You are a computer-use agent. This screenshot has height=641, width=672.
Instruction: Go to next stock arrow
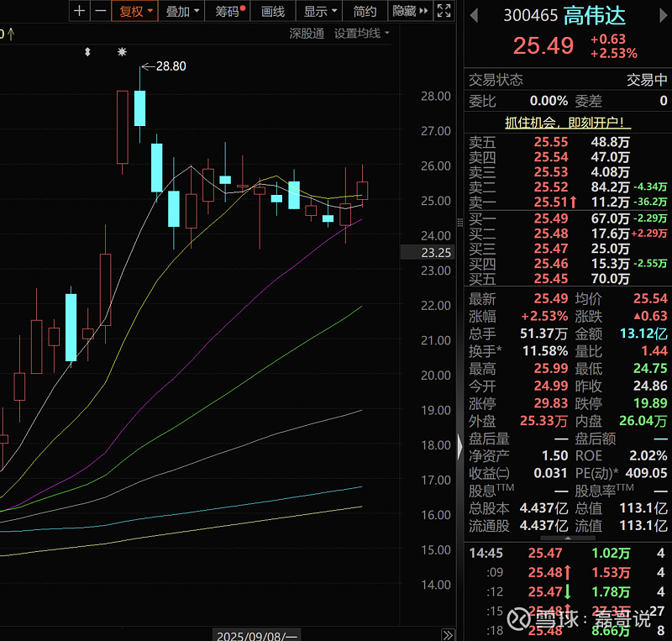(663, 16)
